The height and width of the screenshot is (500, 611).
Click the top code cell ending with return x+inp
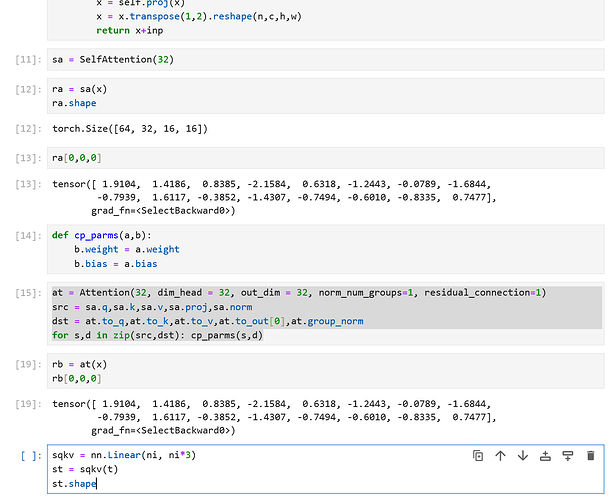coord(300,18)
